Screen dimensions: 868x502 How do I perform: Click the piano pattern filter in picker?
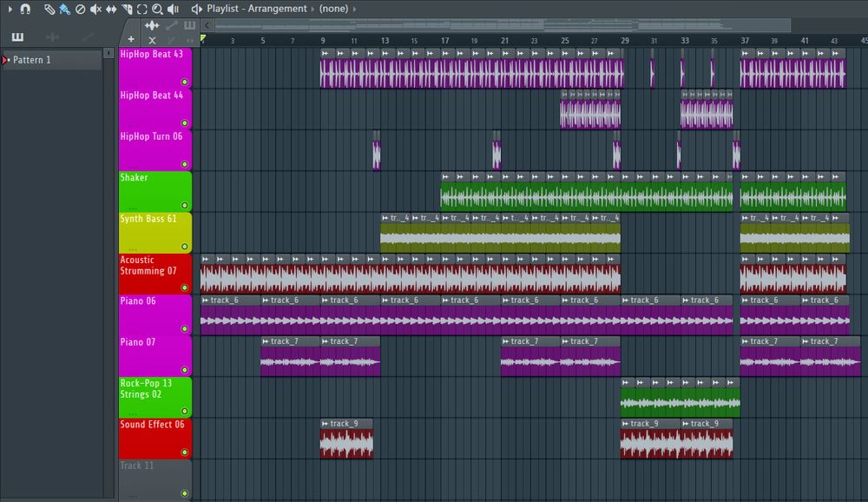[17, 37]
